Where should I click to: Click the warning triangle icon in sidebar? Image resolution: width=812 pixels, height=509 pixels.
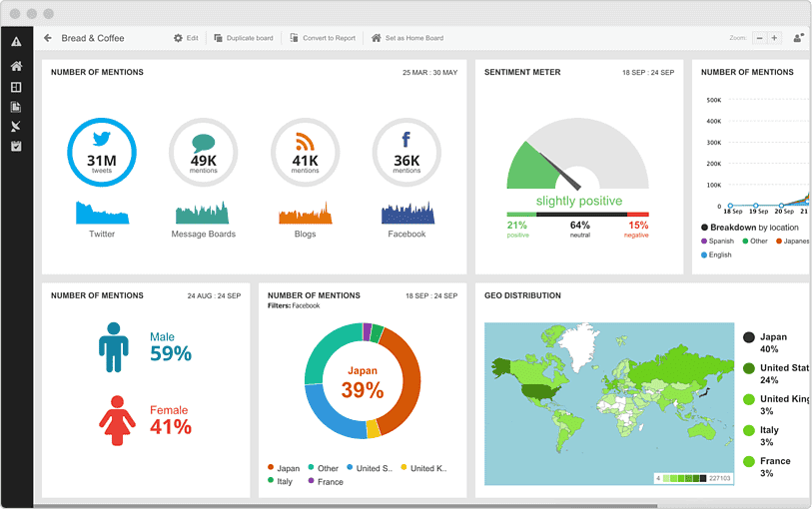[16, 42]
